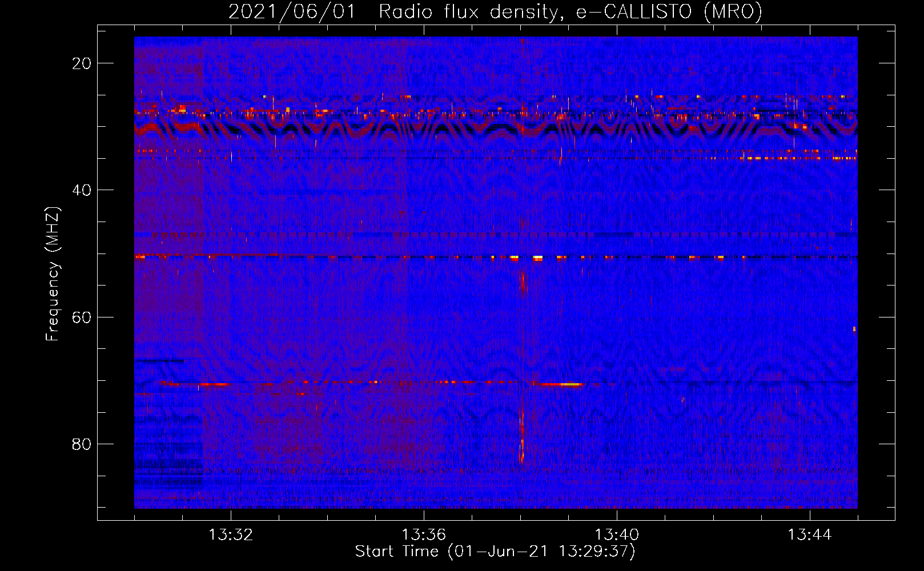Viewport: 924px width, 571px height.
Task: Click the '13:36' time tick label
Action: tap(424, 535)
